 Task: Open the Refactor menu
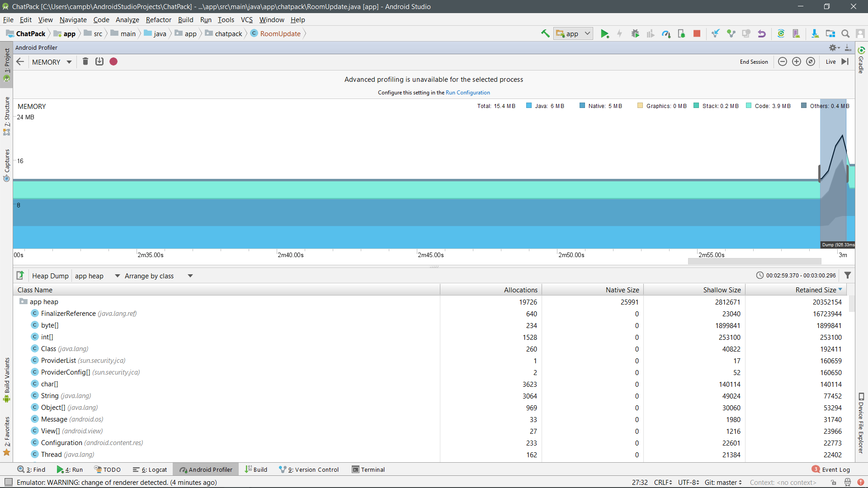click(158, 20)
